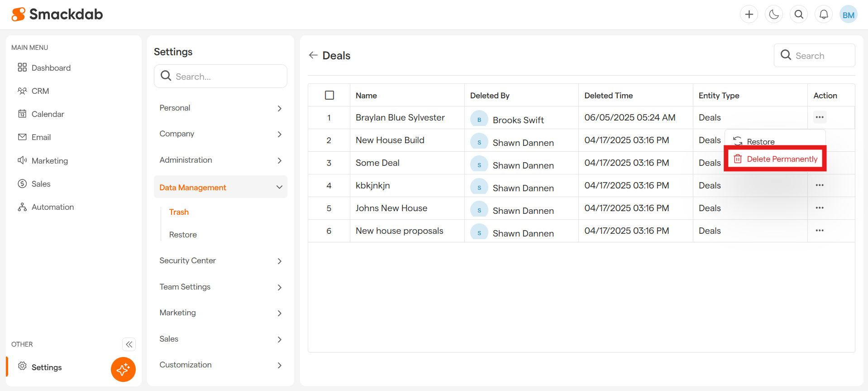868x391 pixels.
Task: Open the plus create-new button
Action: click(749, 14)
